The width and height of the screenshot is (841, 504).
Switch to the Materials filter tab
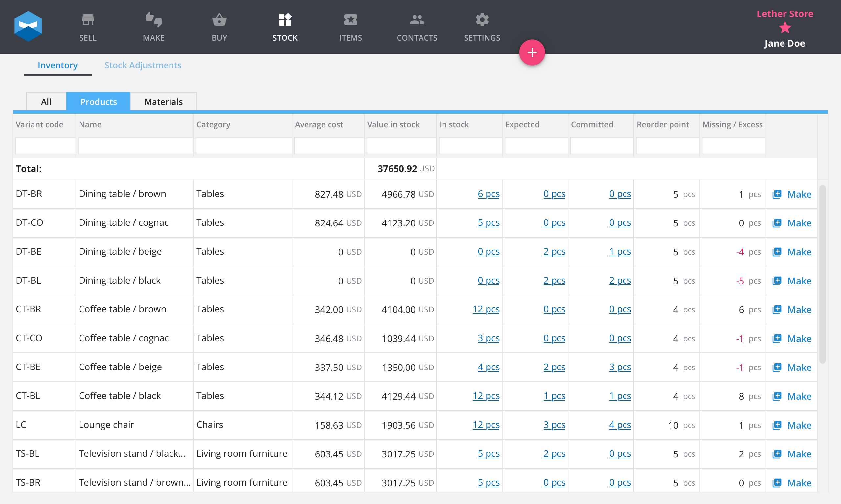pos(163,101)
